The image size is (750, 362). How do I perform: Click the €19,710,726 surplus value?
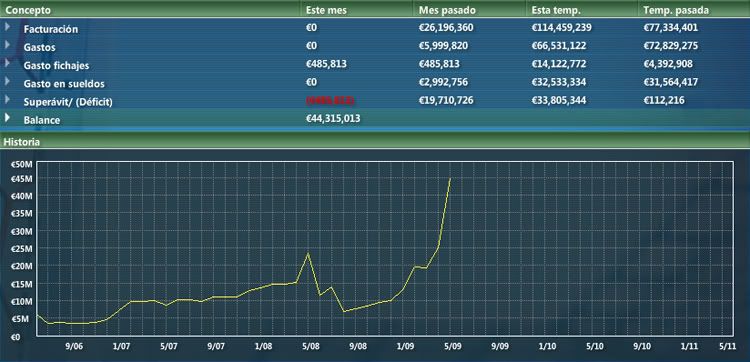446,100
